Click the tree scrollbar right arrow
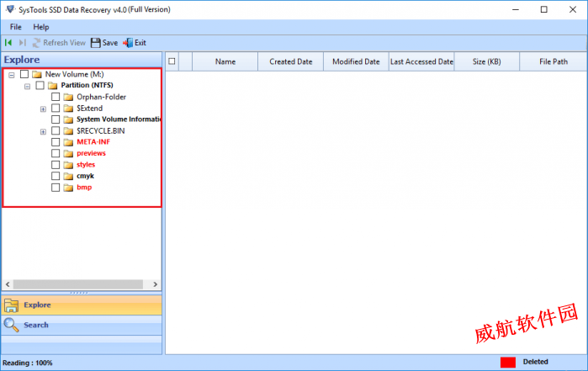588x371 pixels. pos(156,284)
